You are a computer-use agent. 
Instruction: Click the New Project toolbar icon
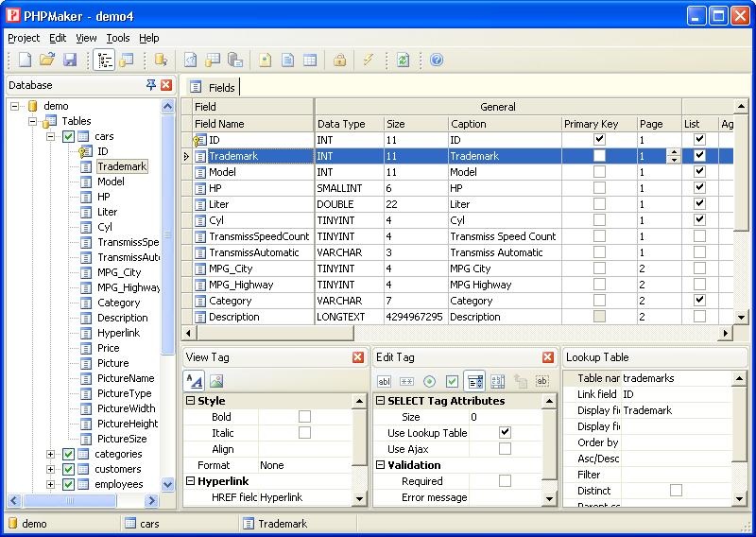click(26, 60)
